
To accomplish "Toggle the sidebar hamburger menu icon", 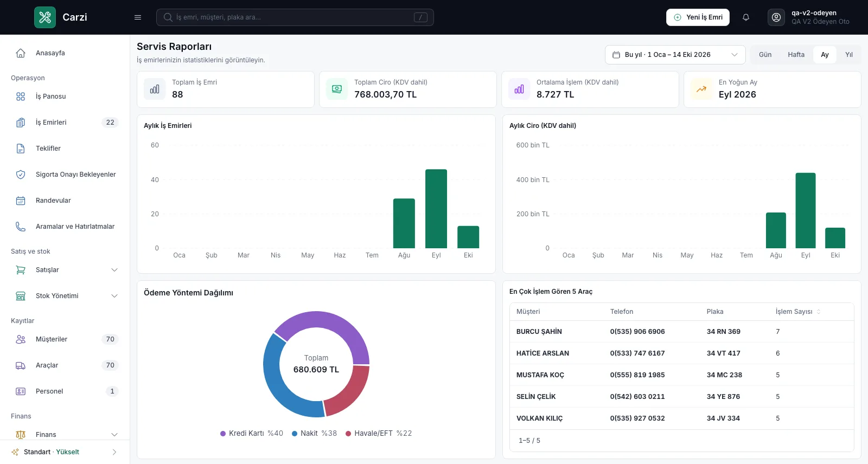I will point(138,17).
